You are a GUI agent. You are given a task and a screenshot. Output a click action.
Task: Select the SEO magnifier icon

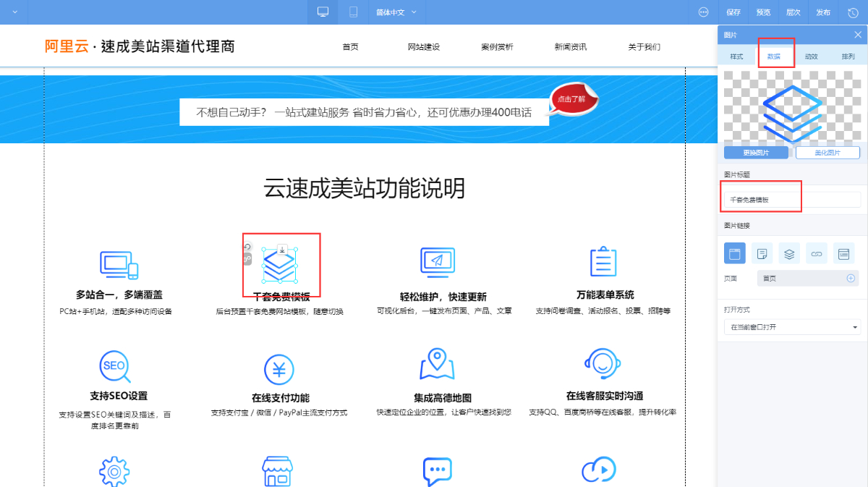coord(115,367)
